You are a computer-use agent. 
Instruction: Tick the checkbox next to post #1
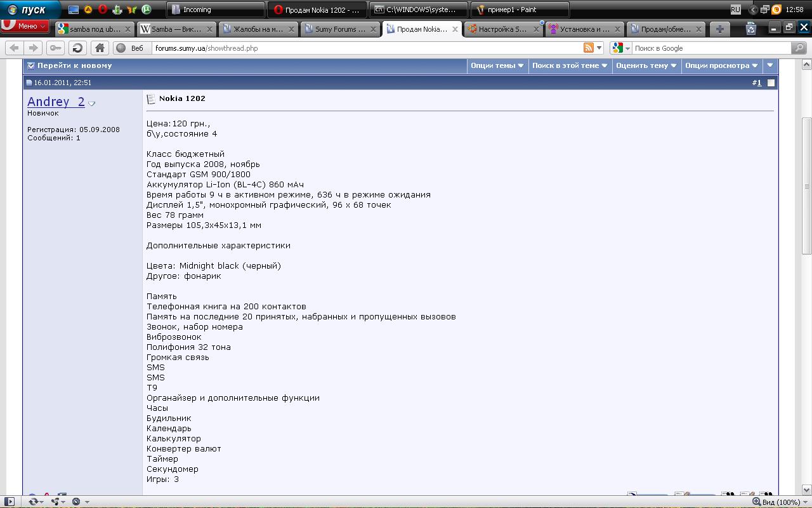(771, 83)
